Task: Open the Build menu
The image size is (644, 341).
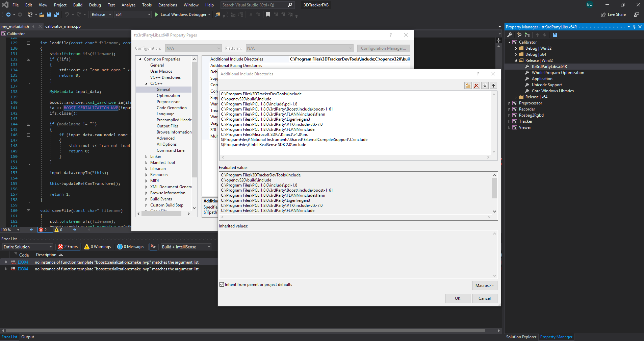Action: (x=78, y=5)
